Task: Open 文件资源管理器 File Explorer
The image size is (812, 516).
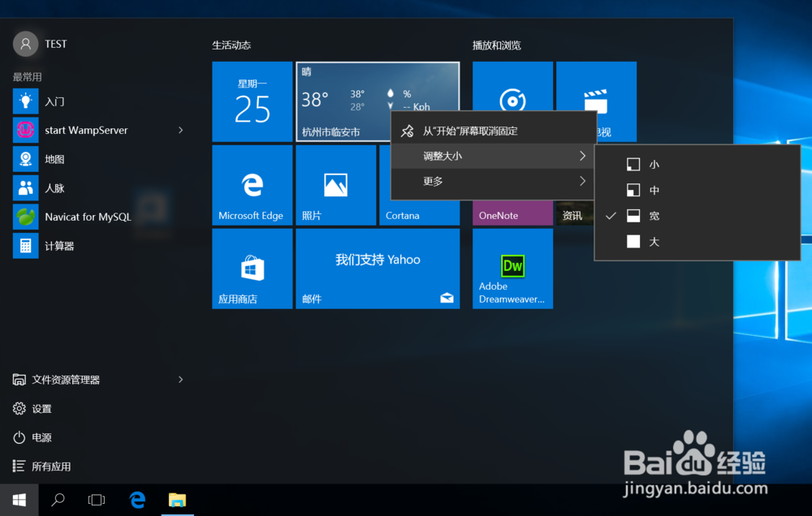Action: click(66, 380)
